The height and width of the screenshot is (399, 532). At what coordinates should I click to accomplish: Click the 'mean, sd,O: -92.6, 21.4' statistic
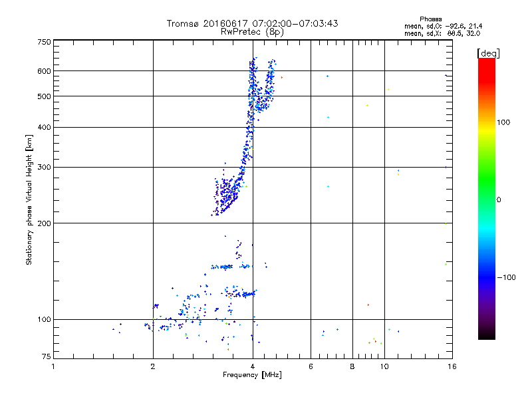tap(443, 26)
